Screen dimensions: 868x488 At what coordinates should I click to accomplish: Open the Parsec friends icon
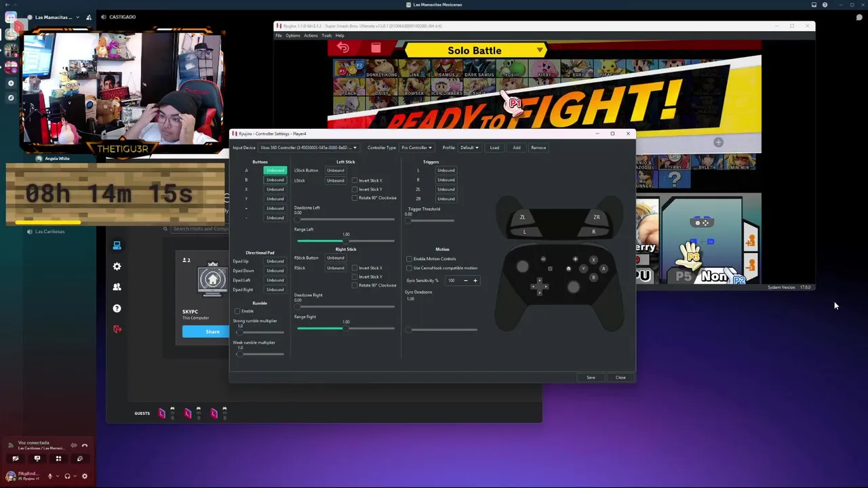(117, 287)
